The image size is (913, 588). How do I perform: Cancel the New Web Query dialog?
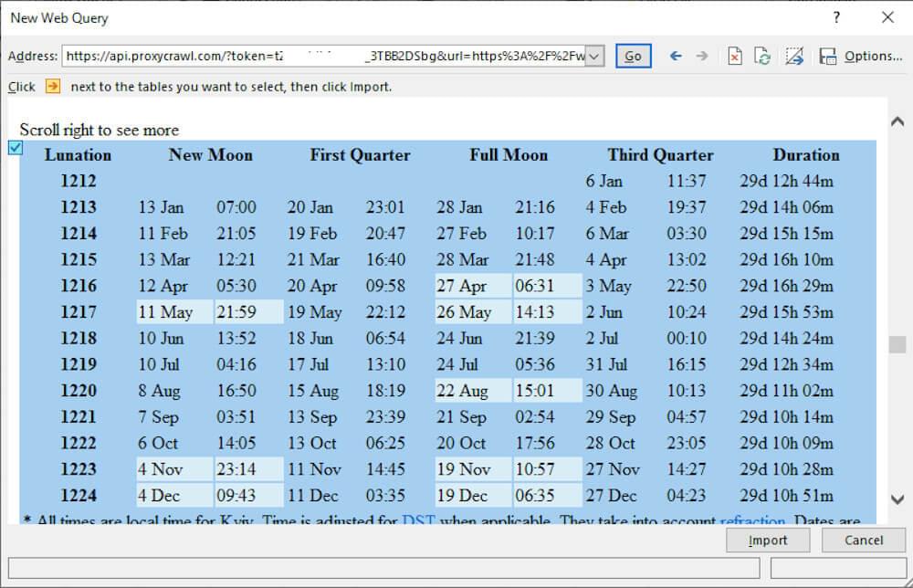click(863, 540)
